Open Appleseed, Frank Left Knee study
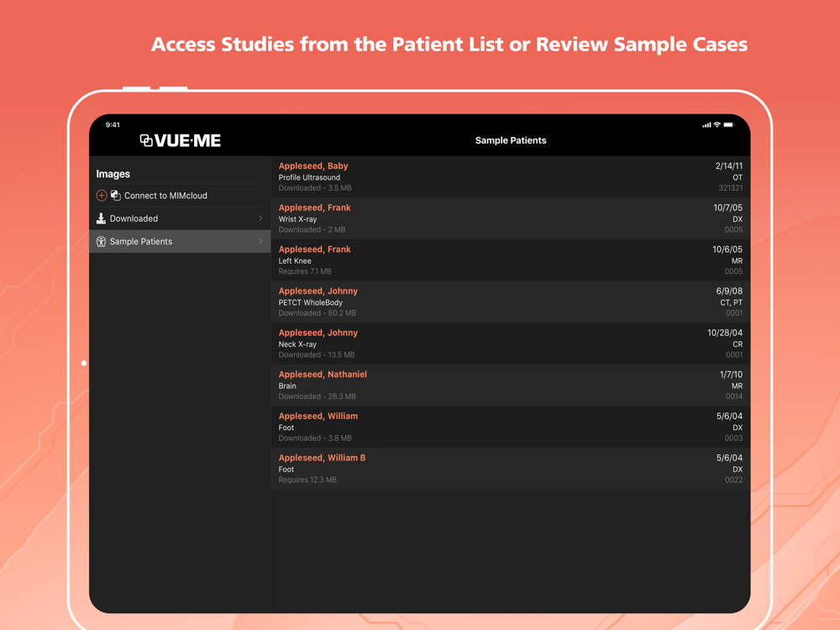Screen dimensions: 840x630 [511, 260]
